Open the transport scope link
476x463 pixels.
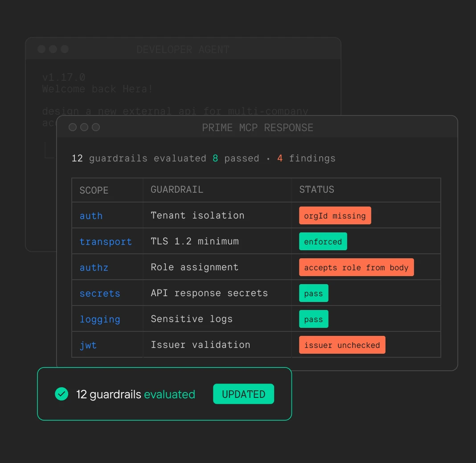pyautogui.click(x=106, y=241)
